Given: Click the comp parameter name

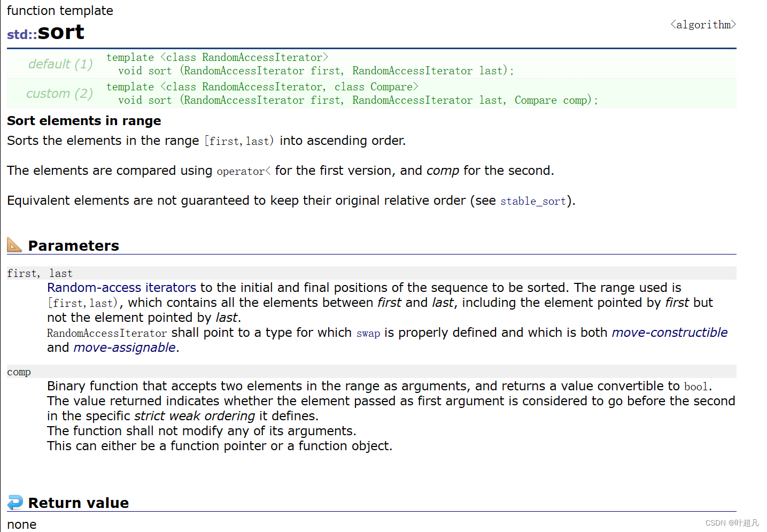Looking at the screenshot, I should [x=19, y=372].
